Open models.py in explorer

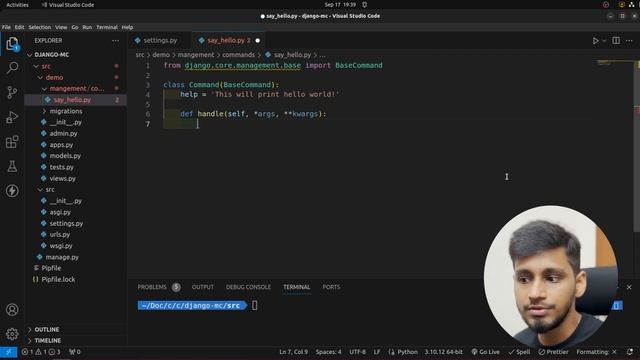(x=76, y=156)
